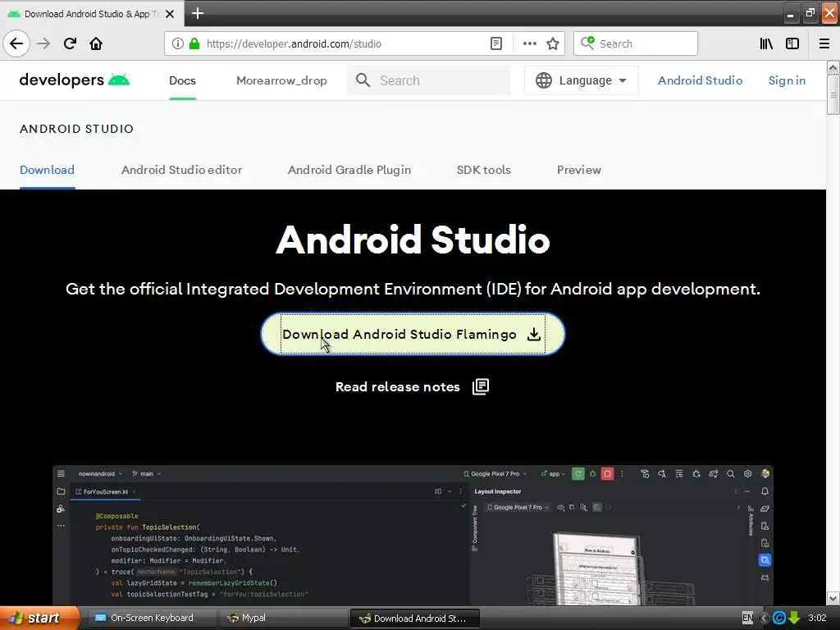This screenshot has height=630, width=840.
Task: Open Read release notes link
Action: 398,387
